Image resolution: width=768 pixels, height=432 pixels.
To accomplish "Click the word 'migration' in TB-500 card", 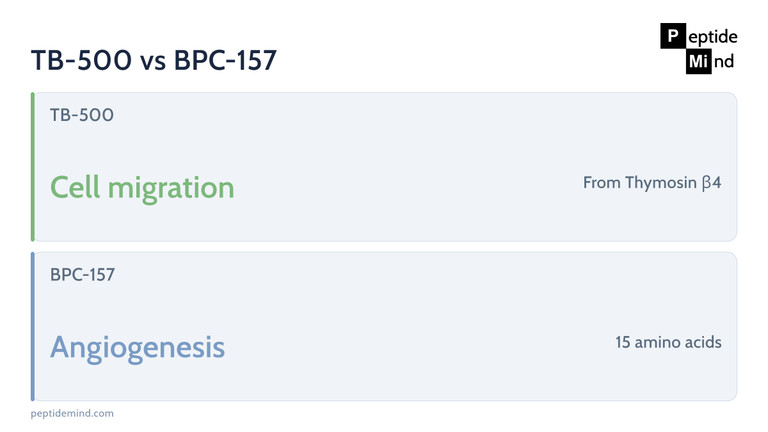I will (171, 189).
